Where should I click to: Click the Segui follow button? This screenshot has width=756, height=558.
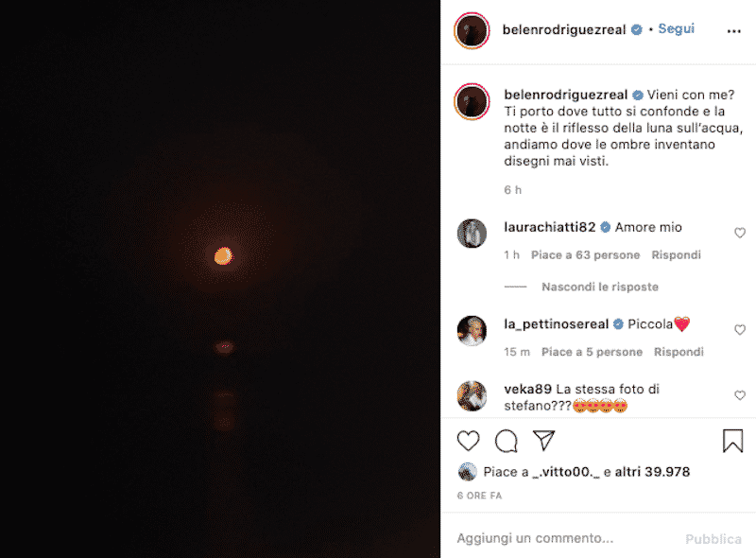pos(676,29)
